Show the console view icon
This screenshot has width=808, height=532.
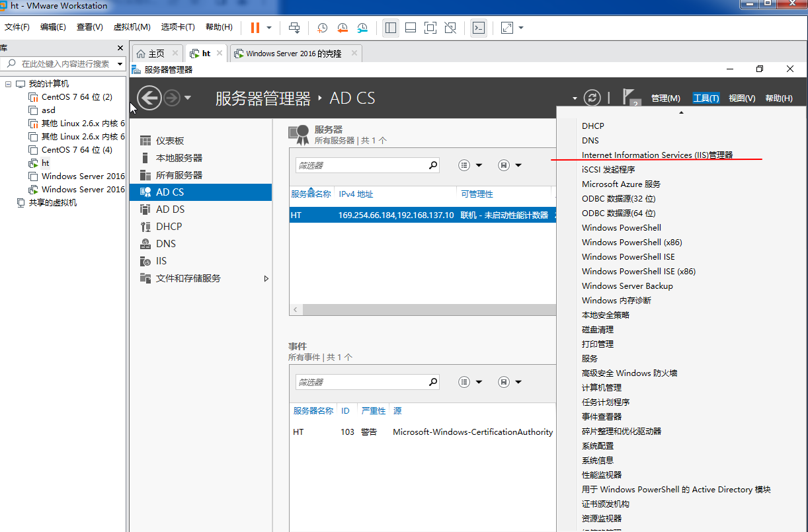coord(478,28)
